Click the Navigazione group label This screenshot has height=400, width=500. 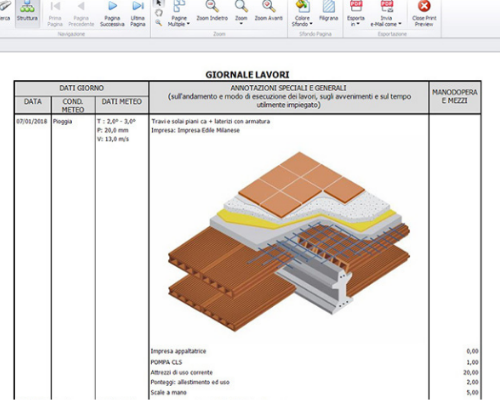71,34
